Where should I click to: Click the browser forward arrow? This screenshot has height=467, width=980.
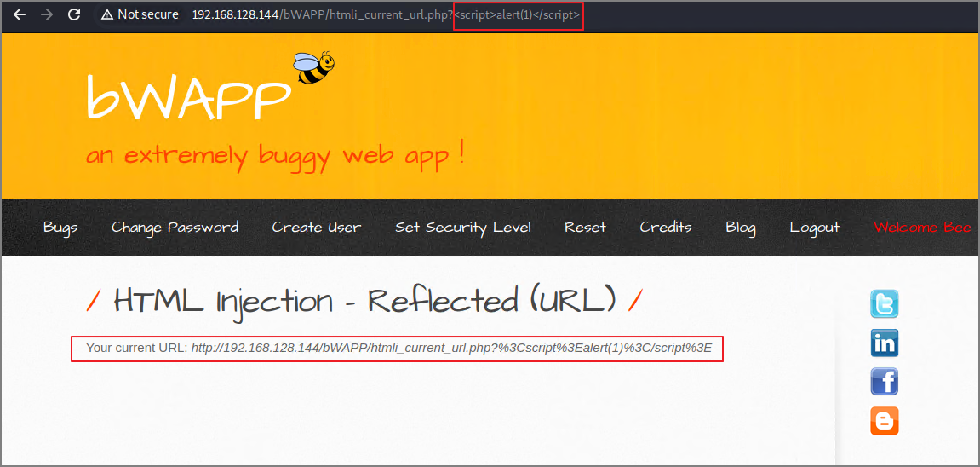(x=46, y=14)
